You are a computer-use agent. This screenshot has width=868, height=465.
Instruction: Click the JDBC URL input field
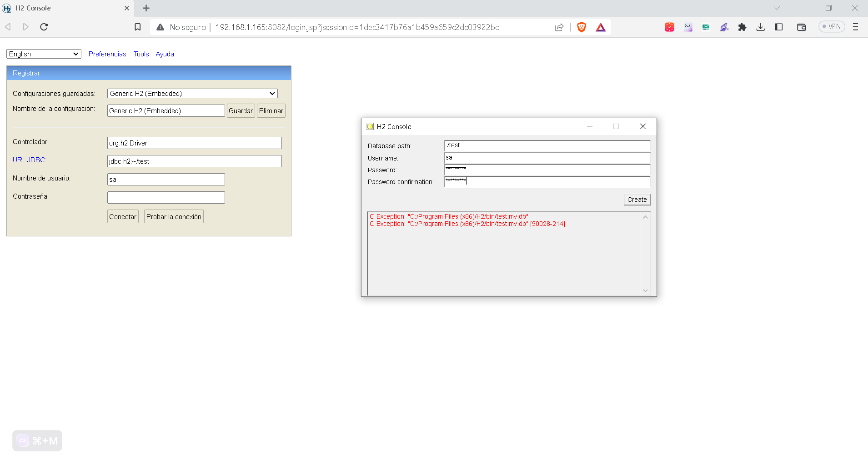point(195,161)
